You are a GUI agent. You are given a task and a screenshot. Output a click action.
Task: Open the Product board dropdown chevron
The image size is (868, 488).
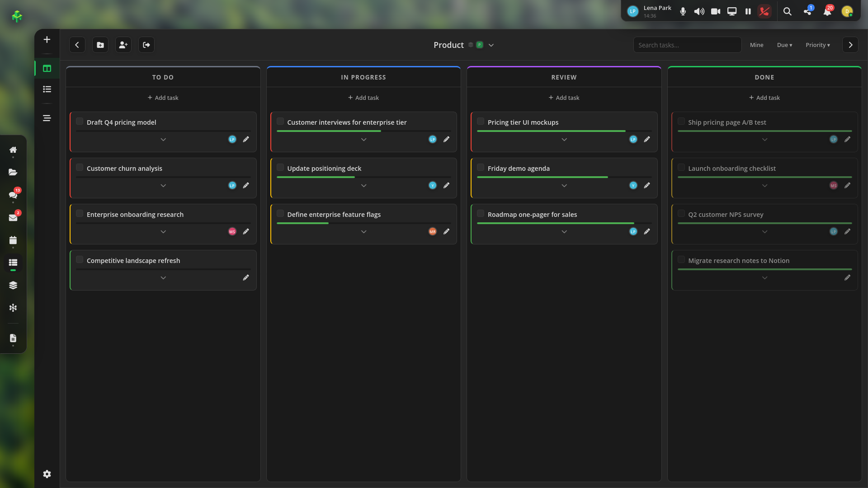click(491, 45)
